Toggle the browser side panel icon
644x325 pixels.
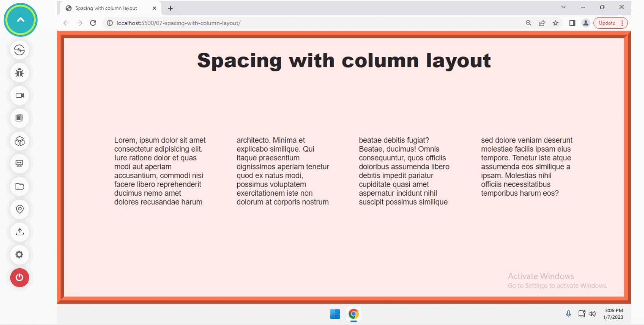click(572, 23)
